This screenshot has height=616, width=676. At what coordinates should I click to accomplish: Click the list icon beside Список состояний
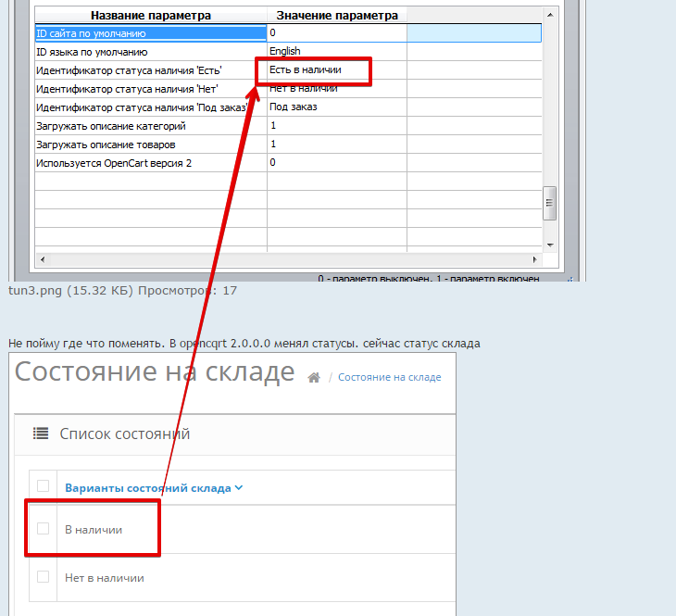[x=41, y=434]
